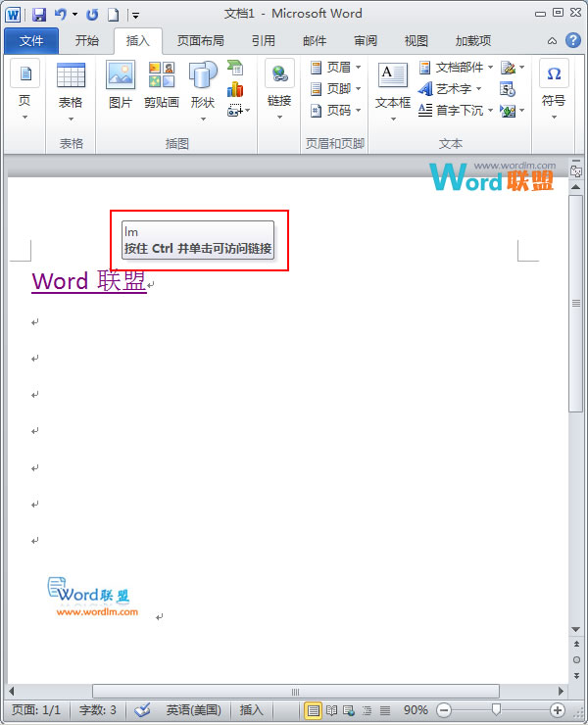Switch to Print Layout view button
Screen dimensions: 588x725
(314, 709)
